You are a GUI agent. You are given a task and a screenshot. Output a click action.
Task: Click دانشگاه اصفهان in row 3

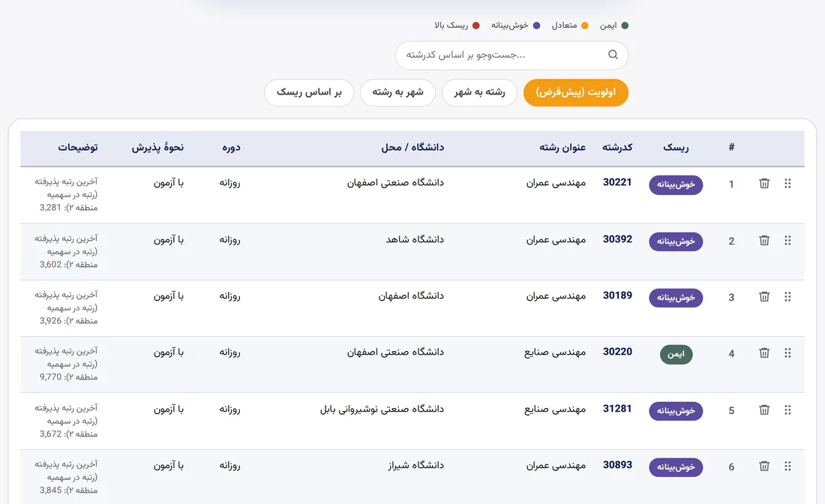click(x=411, y=296)
